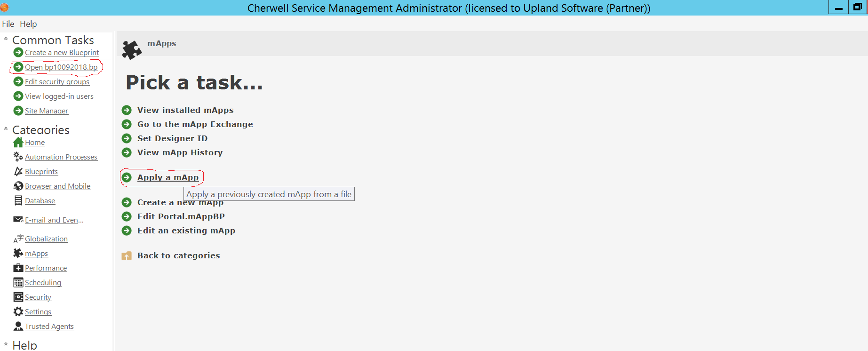The width and height of the screenshot is (868, 351).
Task: Collapse the Categories section
Action: click(x=6, y=129)
